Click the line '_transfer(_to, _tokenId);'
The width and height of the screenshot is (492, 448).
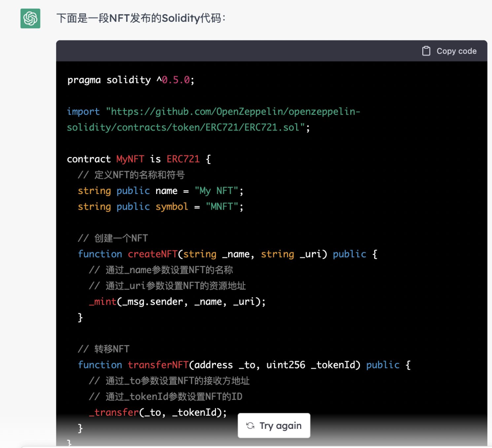click(158, 412)
